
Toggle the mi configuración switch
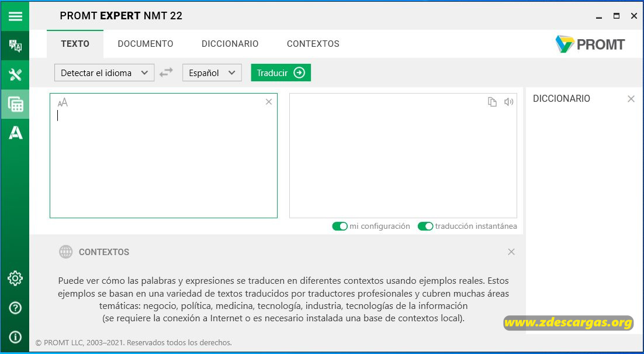[x=340, y=226]
